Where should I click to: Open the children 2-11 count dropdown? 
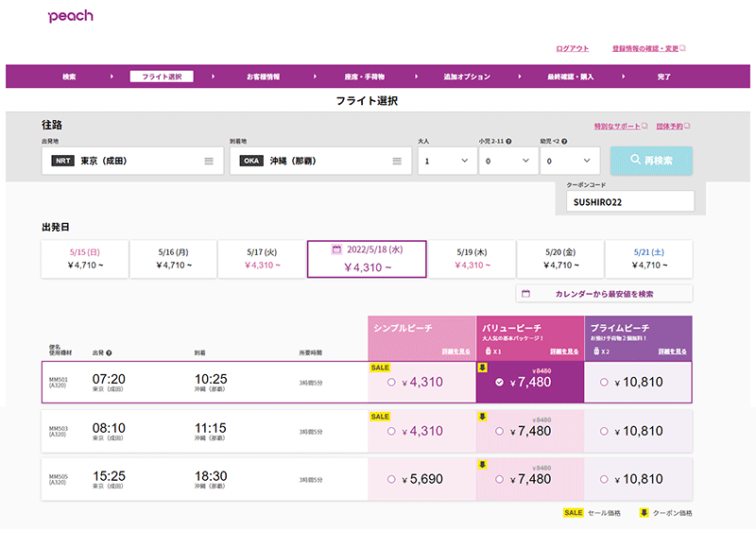tap(508, 161)
